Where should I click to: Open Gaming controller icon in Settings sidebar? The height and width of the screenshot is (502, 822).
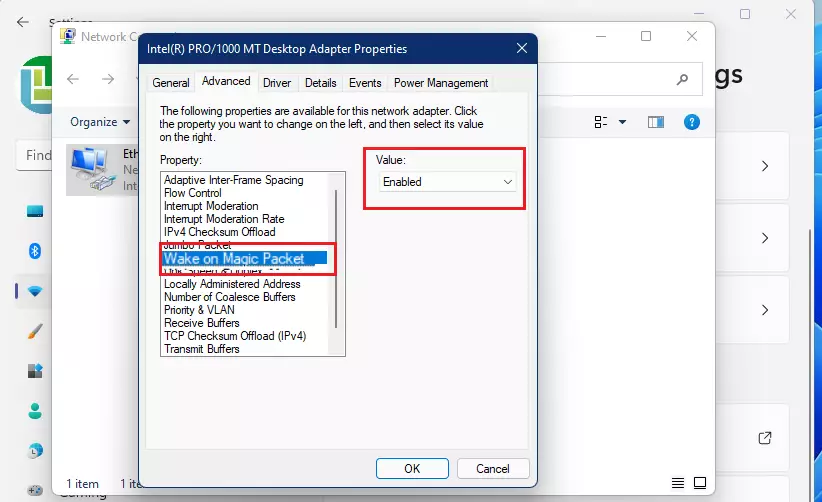pos(35,490)
